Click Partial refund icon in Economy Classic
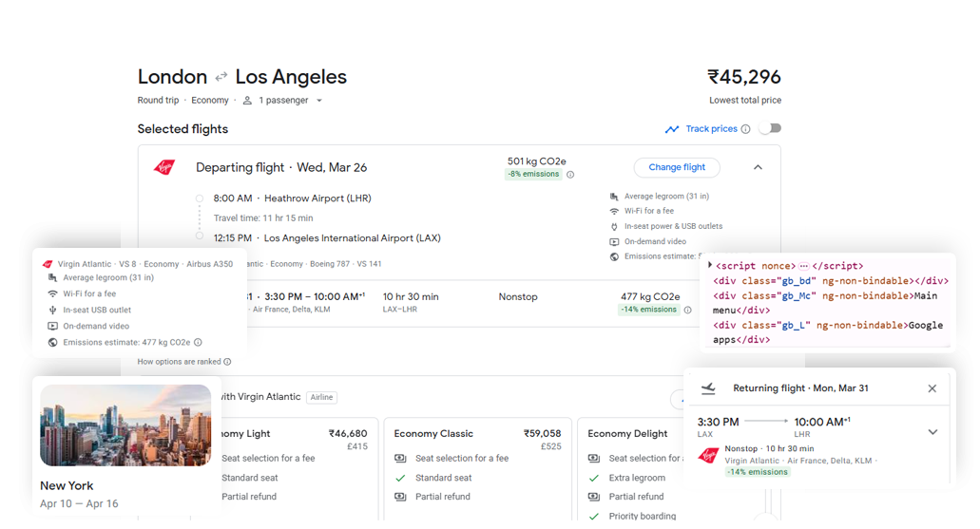 400,497
